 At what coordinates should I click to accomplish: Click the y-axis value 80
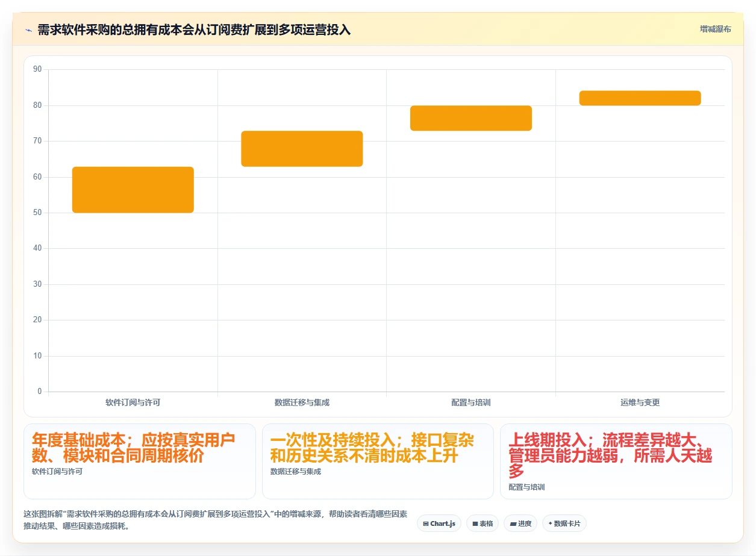[x=37, y=105]
